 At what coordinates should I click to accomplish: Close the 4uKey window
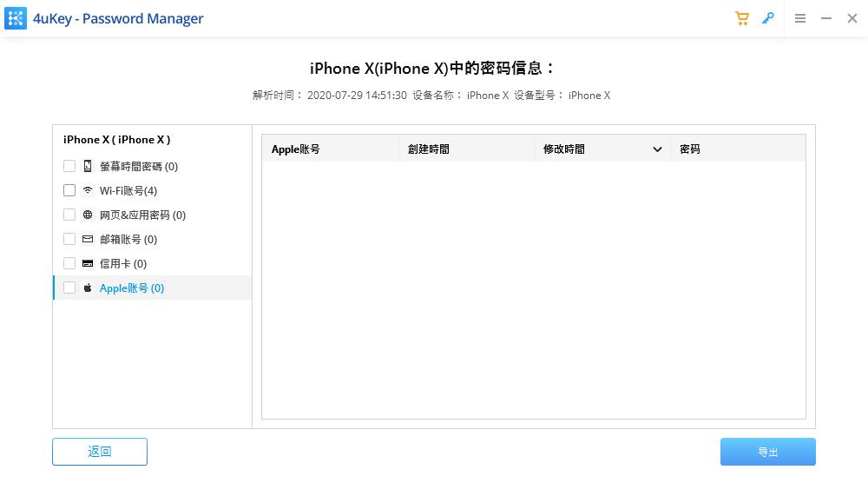point(852,18)
